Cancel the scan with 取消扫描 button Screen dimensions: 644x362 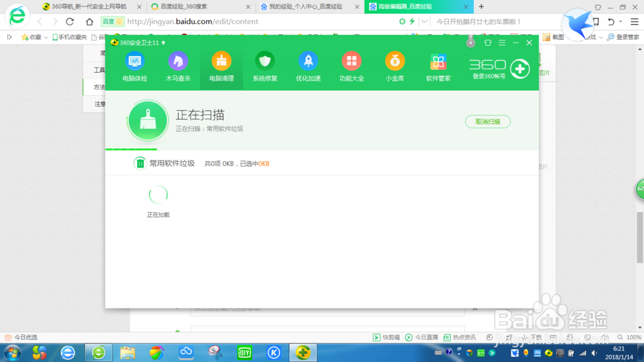pos(488,122)
